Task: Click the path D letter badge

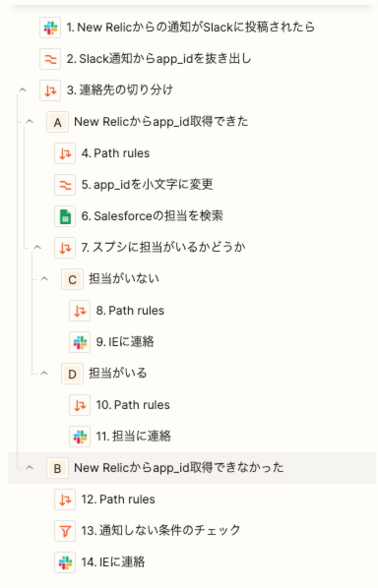Action: (x=72, y=374)
